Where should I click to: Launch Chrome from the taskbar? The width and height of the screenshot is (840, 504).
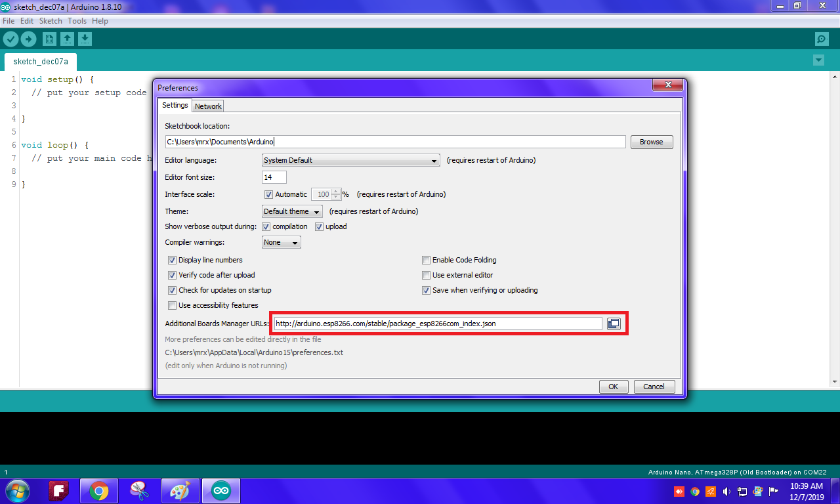(99, 490)
